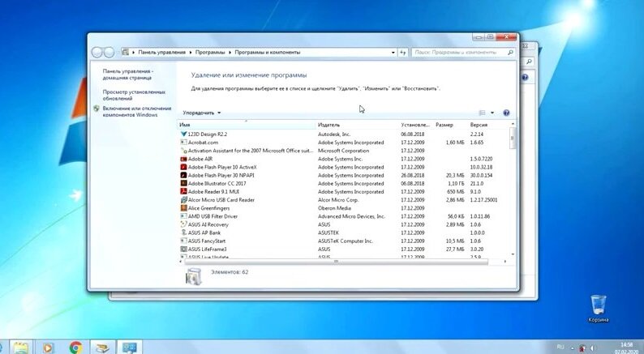The width and height of the screenshot is (644, 354).
Task: Click the Control Panel taskbar icon
Action: pyautogui.click(x=130, y=348)
